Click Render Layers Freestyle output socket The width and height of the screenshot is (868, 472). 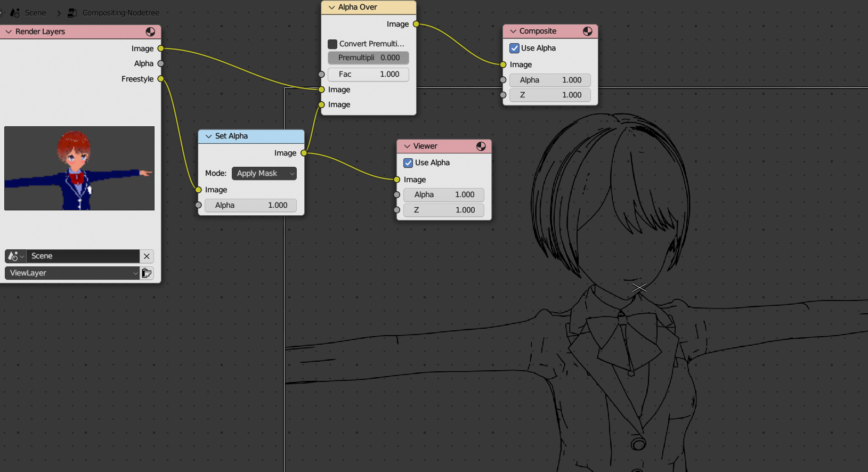tap(160, 79)
